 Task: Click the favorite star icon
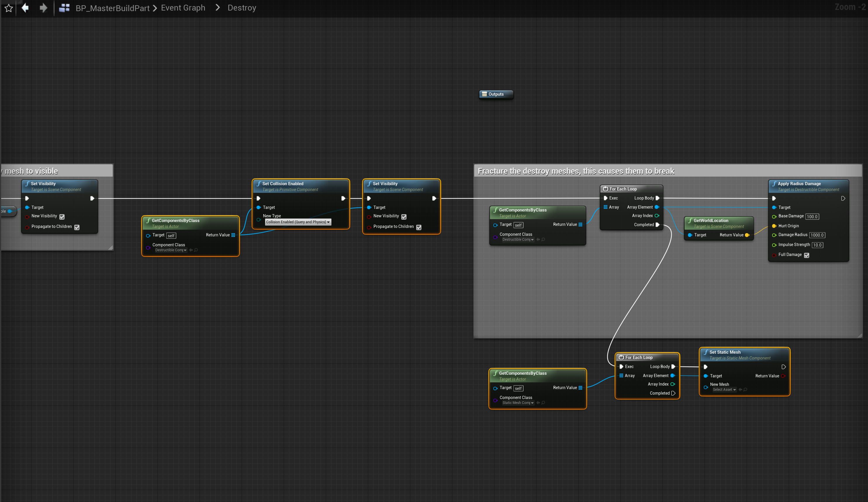(8, 8)
